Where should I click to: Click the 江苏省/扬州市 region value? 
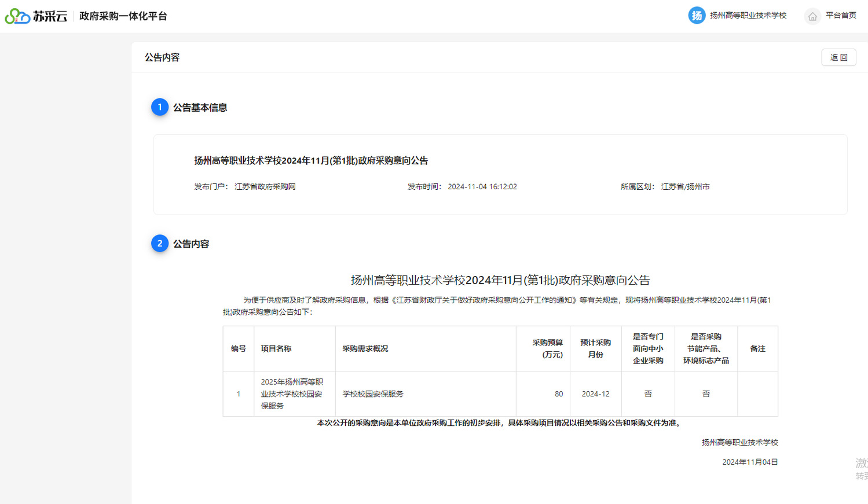point(685,187)
